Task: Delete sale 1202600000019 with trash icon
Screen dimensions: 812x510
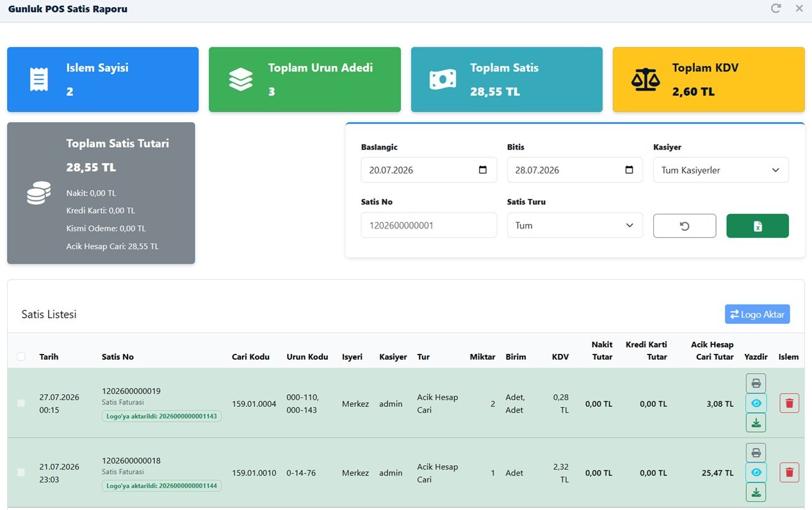Action: click(x=789, y=403)
